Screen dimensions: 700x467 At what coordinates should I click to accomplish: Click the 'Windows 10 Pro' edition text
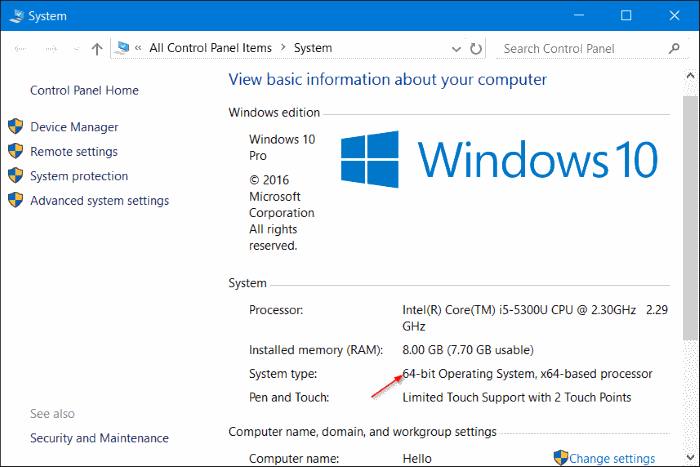pyautogui.click(x=282, y=147)
